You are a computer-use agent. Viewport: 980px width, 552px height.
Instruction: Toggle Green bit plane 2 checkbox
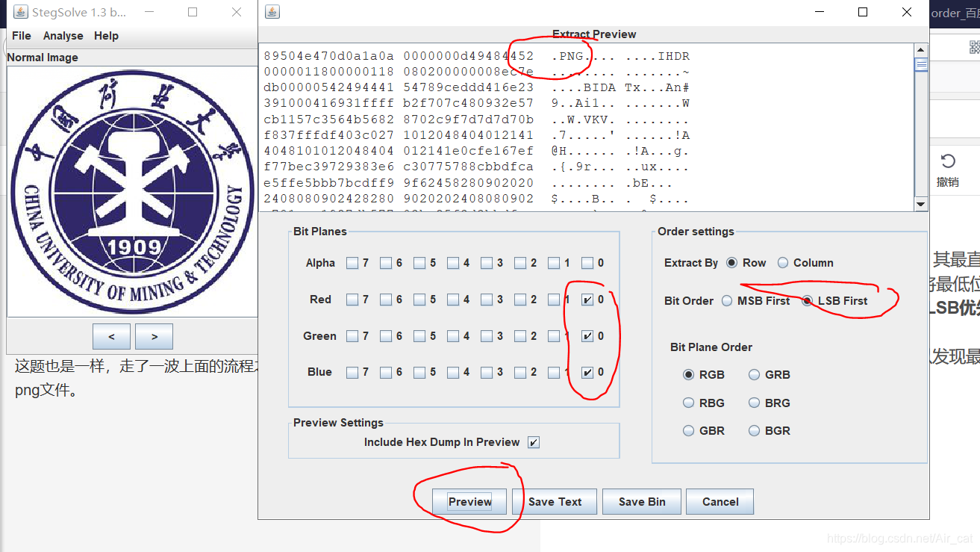pyautogui.click(x=520, y=336)
